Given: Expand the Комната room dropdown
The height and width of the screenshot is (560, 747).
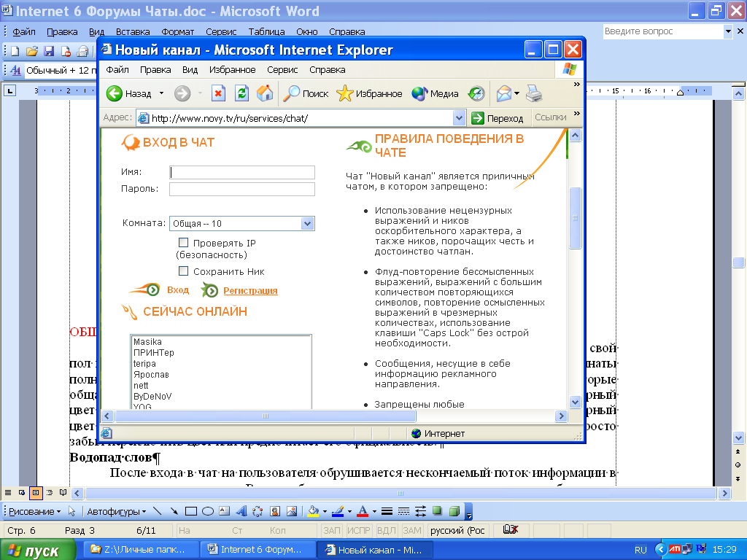Looking at the screenshot, I should [x=307, y=223].
